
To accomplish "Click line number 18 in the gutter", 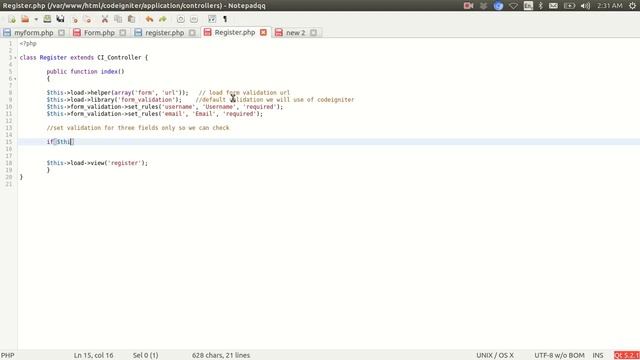I will pyautogui.click(x=9, y=163).
